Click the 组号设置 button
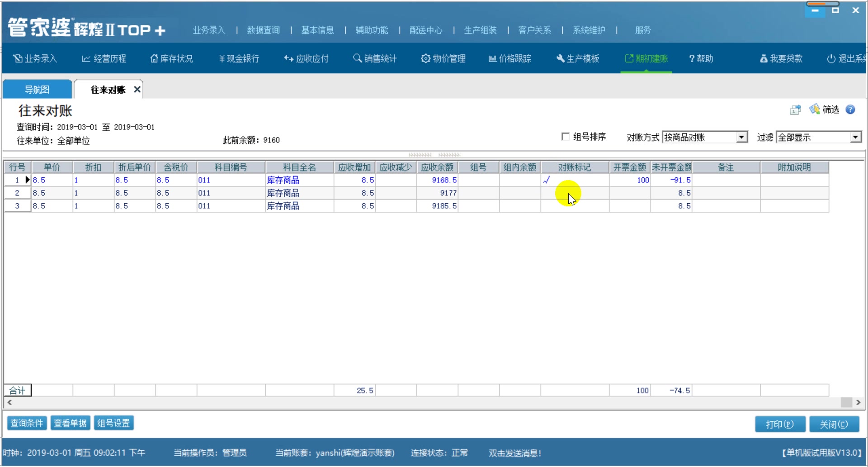The width and height of the screenshot is (868, 467). (x=113, y=423)
